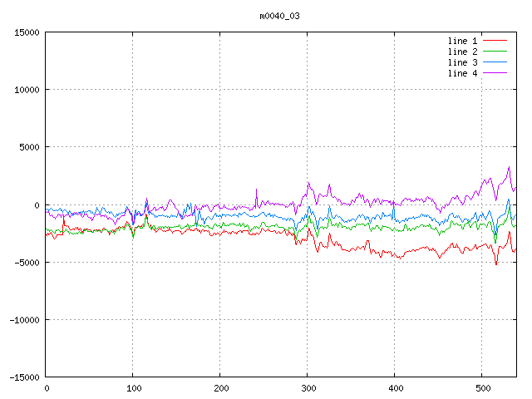Click the x-axis label 400
532x399 pixels.
(x=396, y=388)
